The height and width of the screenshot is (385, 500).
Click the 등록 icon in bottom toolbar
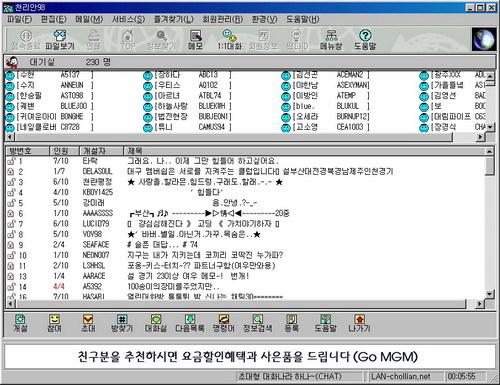pyautogui.click(x=292, y=323)
